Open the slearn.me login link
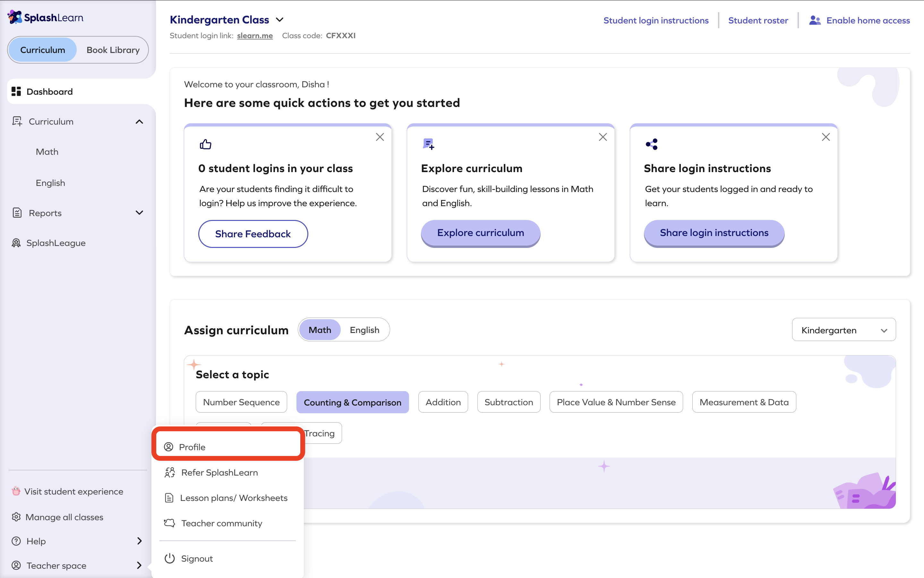Screen dimensions: 924x578 (255, 36)
